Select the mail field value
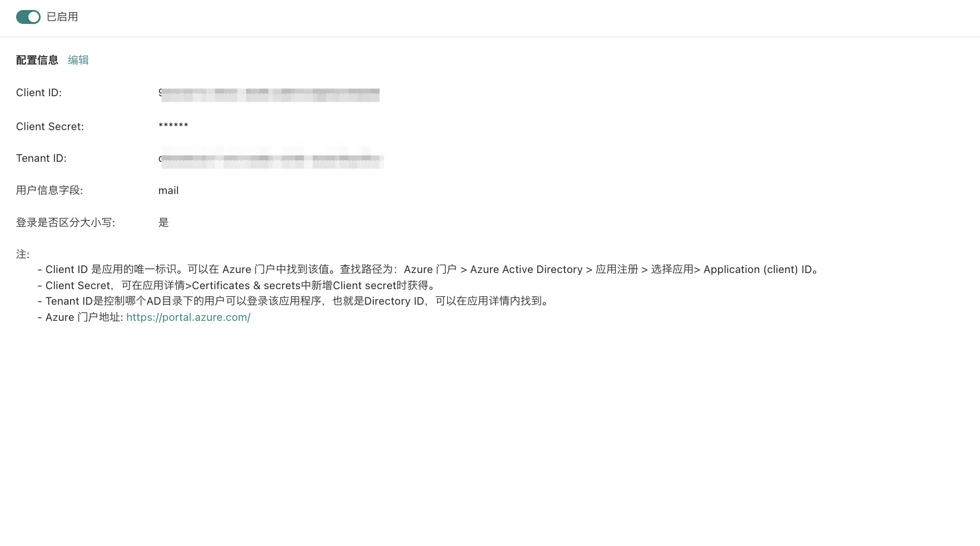980x546 pixels. (169, 191)
